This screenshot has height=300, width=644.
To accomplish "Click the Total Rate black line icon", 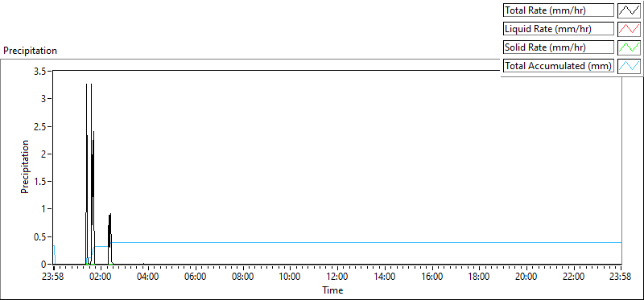I will pyautogui.click(x=629, y=10).
